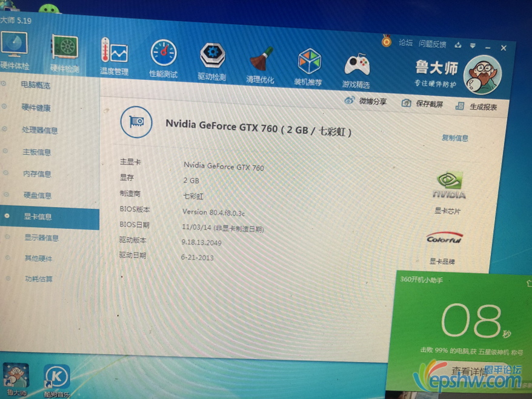Image resolution: width=532 pixels, height=399 pixels.
Task: Click the skin icon next to 问题反馈
Action: tap(458, 45)
